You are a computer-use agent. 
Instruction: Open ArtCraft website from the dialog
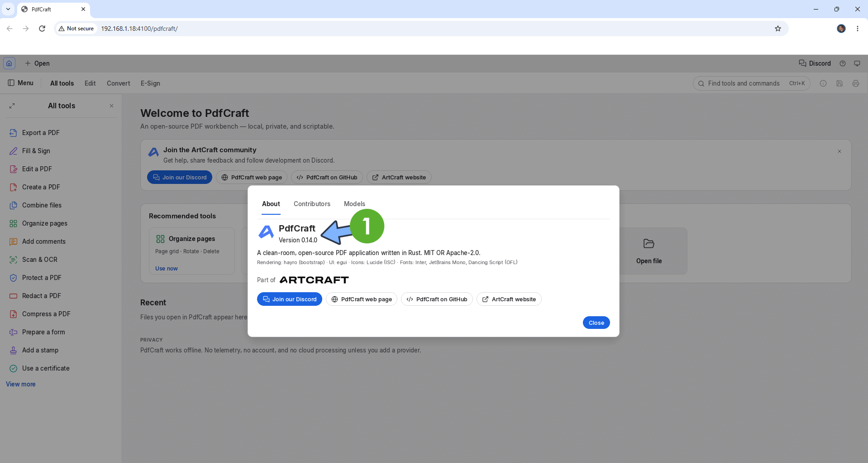(509, 299)
